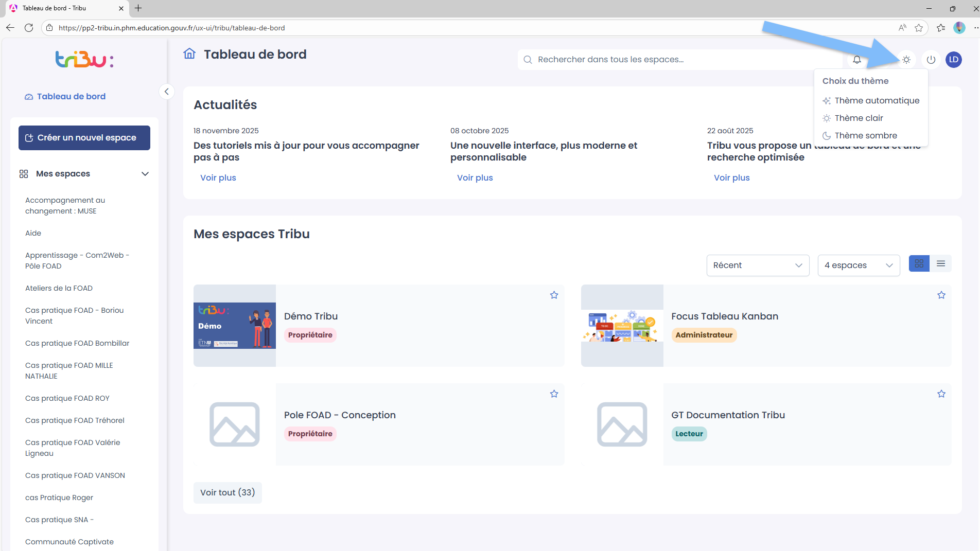This screenshot has height=551, width=980.
Task: Add page to browser favorites star
Action: pos(919,28)
